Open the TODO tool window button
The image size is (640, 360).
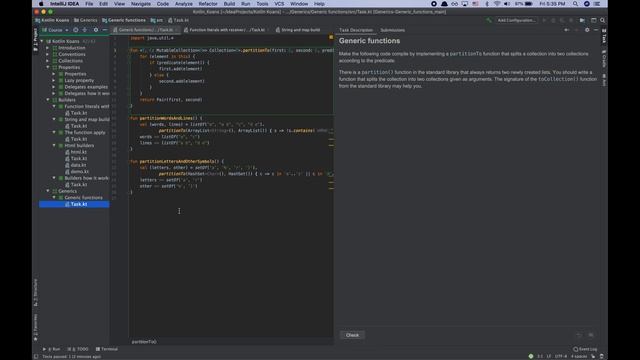(78, 349)
